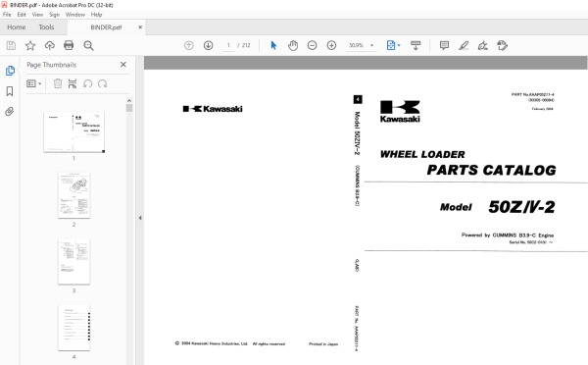
Task: Open the Attachments paperclip panel
Action: pyautogui.click(x=10, y=112)
